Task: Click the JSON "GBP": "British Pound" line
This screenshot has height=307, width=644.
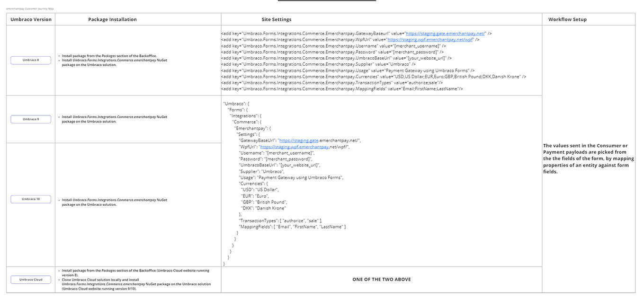Action: pyautogui.click(x=264, y=202)
